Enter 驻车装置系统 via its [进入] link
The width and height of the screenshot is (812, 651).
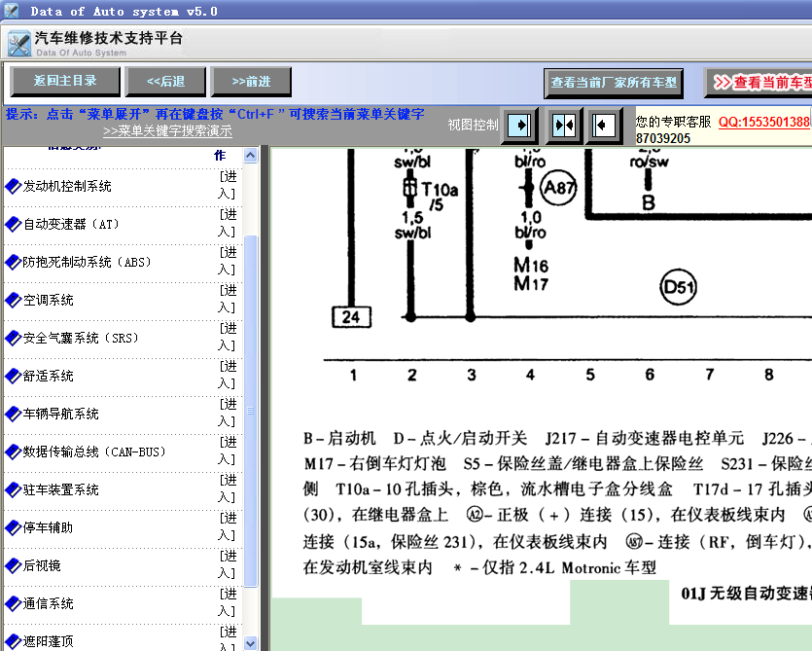[228, 488]
